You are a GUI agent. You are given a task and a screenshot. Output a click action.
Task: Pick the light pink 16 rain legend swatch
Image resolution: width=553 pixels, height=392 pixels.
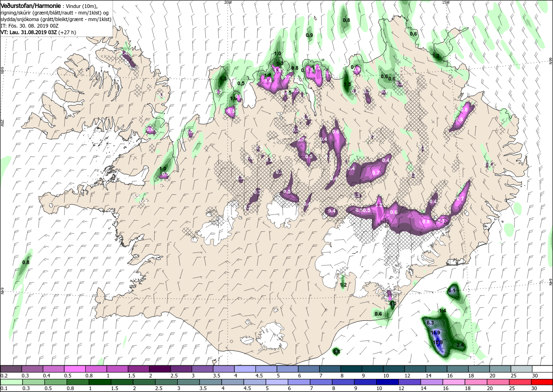click(x=454, y=383)
